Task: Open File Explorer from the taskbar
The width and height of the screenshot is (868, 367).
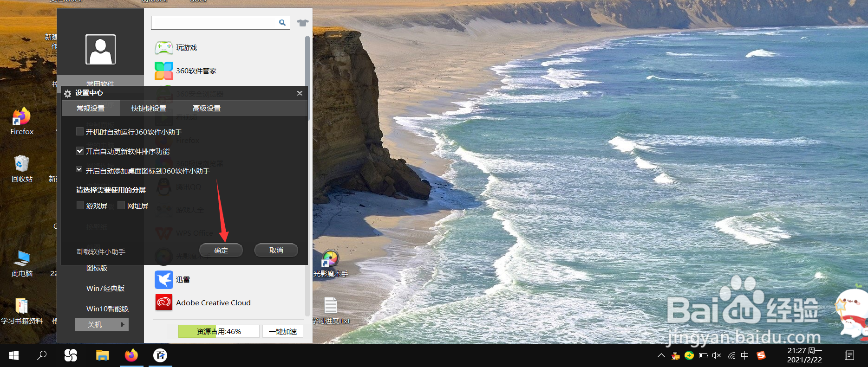Action: click(102, 355)
